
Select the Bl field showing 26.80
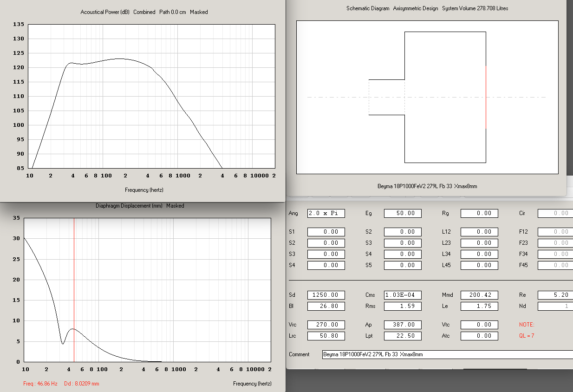pyautogui.click(x=326, y=307)
